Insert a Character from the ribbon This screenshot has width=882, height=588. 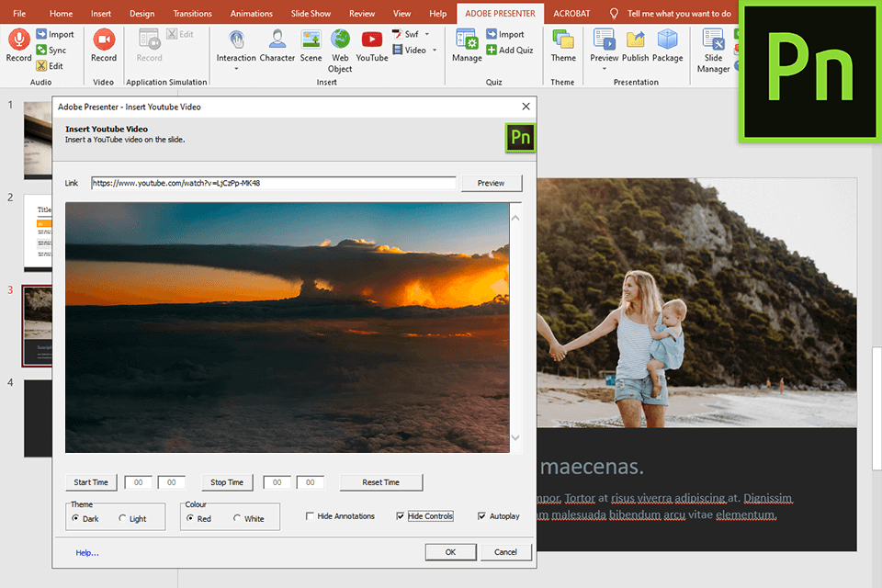[277, 40]
